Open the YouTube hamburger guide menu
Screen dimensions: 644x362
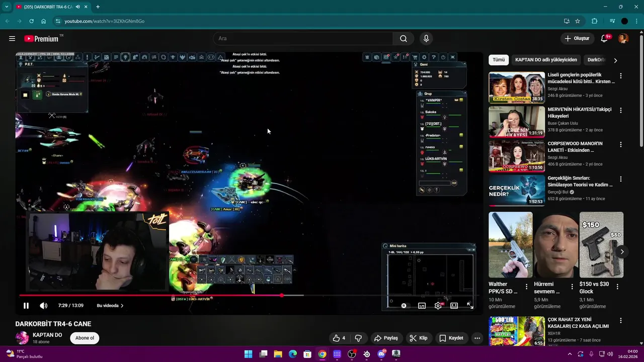12,39
